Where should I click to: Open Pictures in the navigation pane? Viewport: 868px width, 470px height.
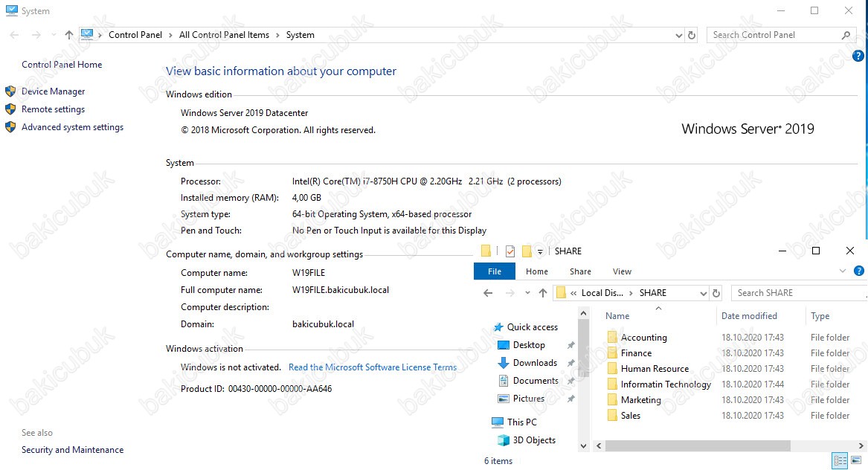tap(529, 398)
